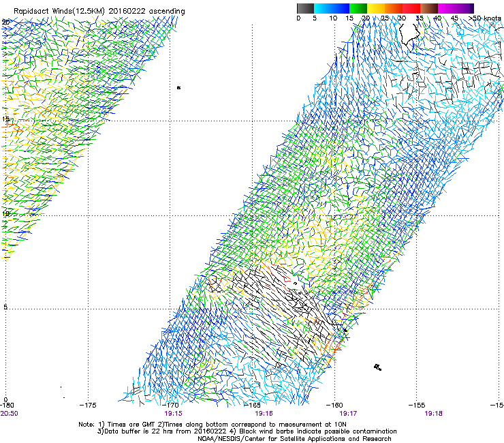Click the purple time stamp '19:15'
This screenshot has width=504, height=443.
point(173,414)
